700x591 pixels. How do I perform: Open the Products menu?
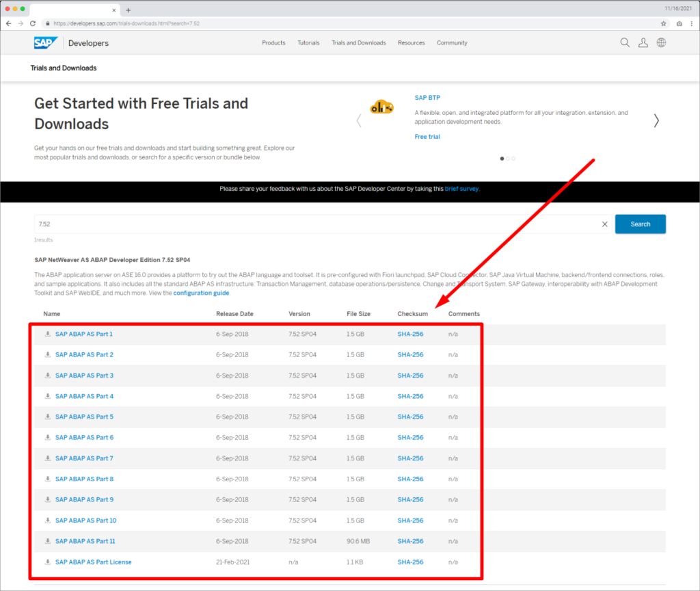(273, 43)
